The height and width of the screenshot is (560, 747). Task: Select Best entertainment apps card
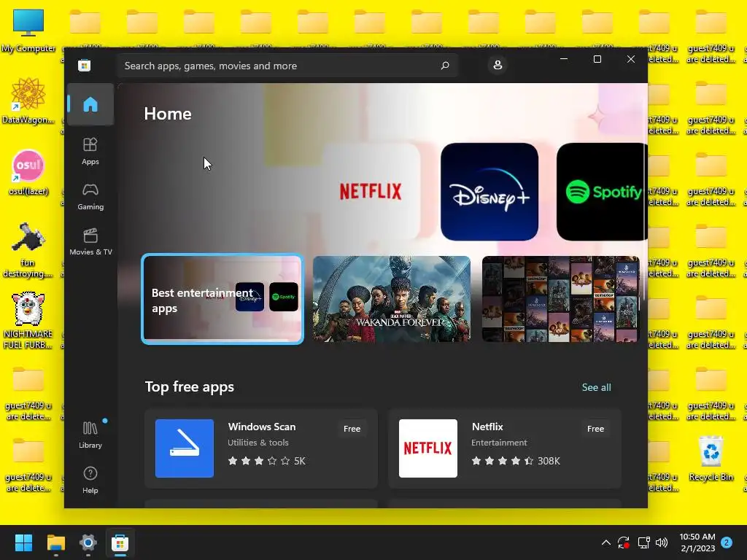coord(222,298)
